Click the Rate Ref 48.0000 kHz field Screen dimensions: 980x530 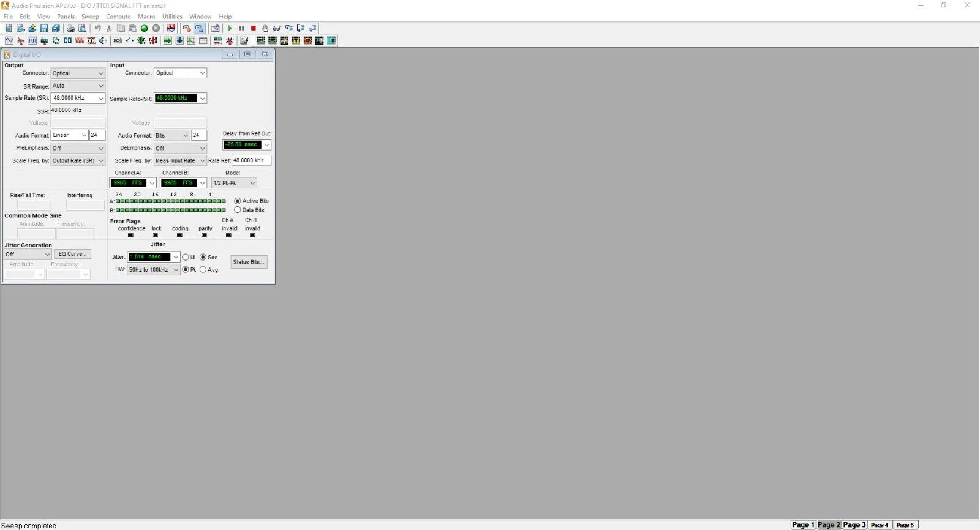251,160
